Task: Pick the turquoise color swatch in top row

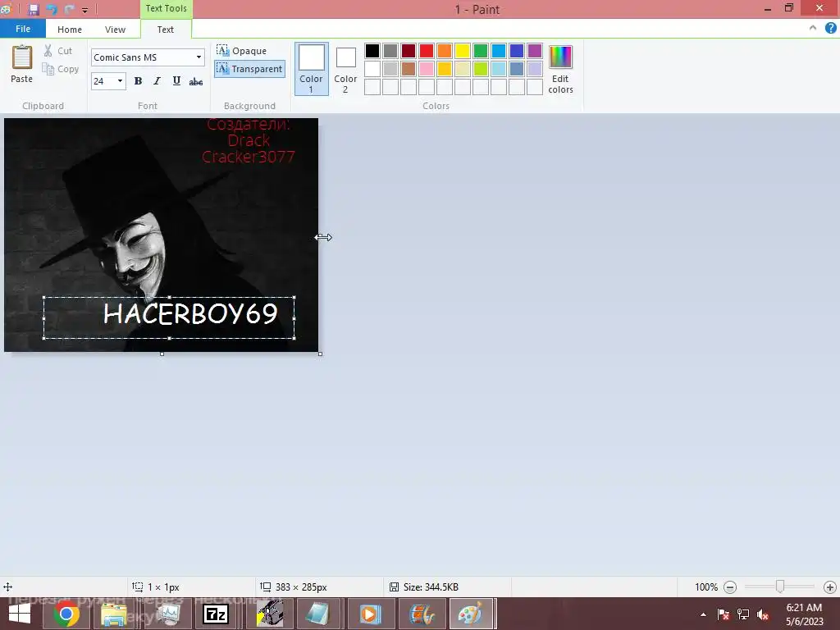Action: [498, 51]
